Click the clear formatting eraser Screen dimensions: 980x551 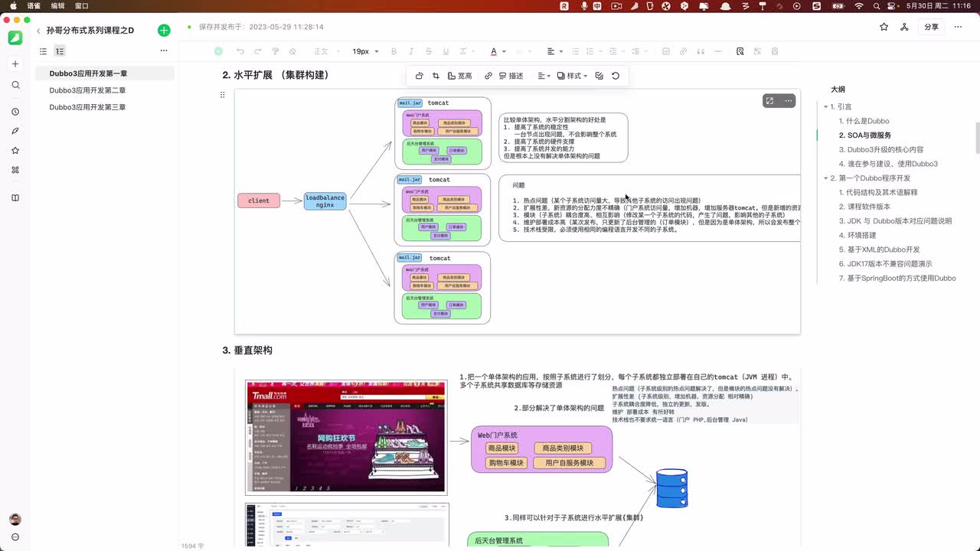pyautogui.click(x=292, y=51)
